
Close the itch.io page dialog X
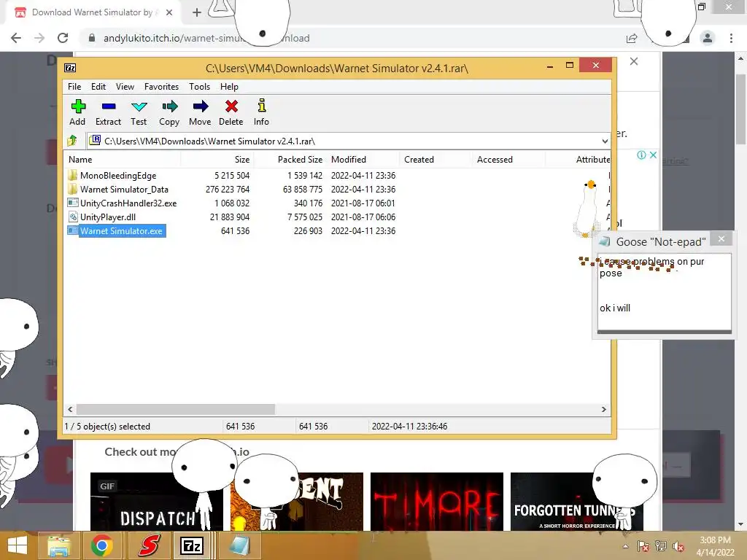pos(634,61)
